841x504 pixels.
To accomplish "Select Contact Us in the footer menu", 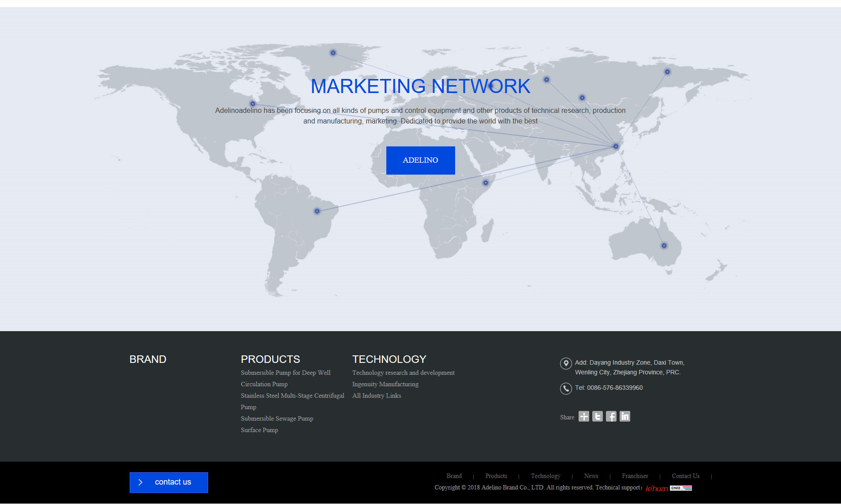I will point(685,476).
